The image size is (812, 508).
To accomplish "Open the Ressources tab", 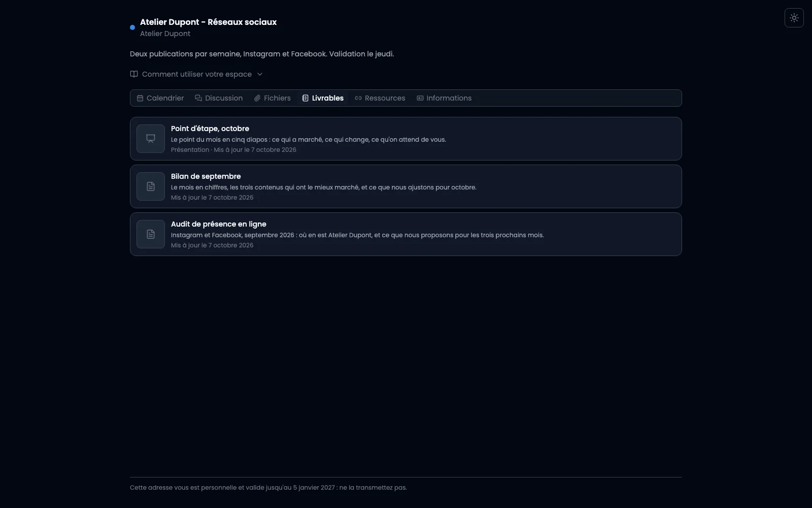I will coord(380,98).
